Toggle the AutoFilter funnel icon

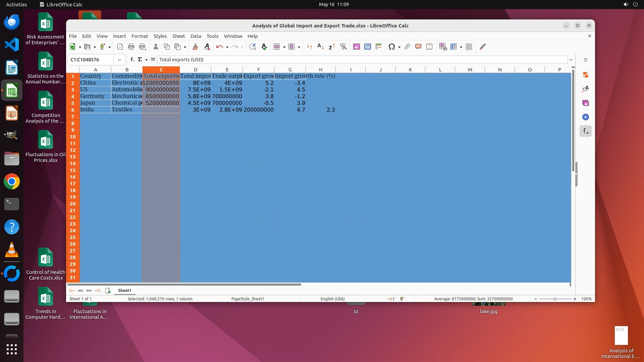[343, 47]
